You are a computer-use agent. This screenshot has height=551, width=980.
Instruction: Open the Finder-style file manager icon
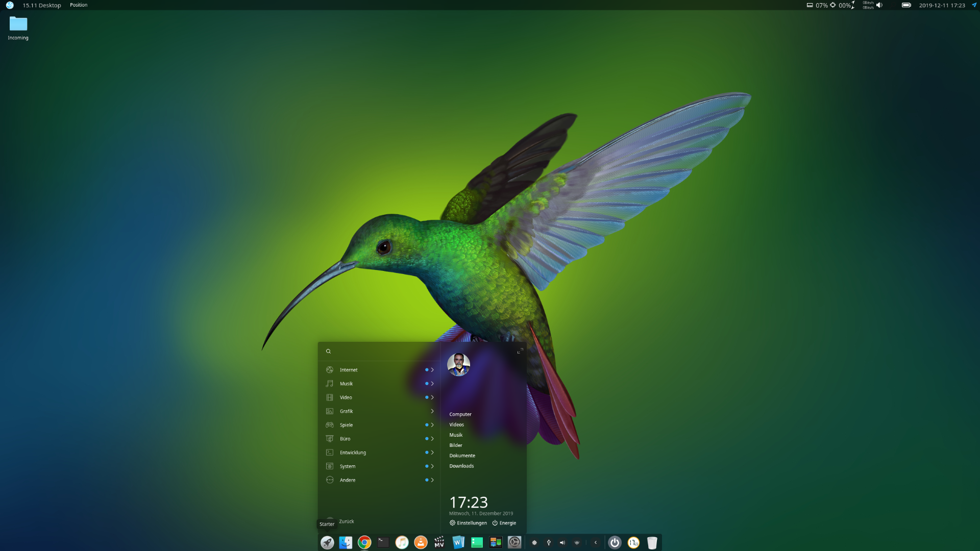[346, 542]
